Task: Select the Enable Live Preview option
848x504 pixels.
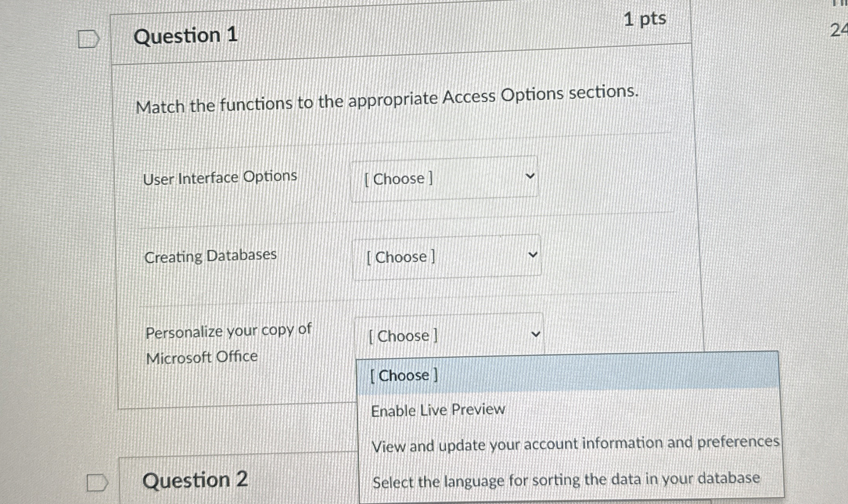Action: tap(438, 410)
